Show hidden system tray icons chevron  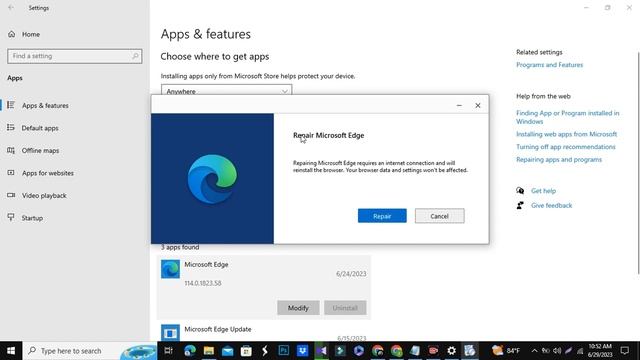point(534,351)
